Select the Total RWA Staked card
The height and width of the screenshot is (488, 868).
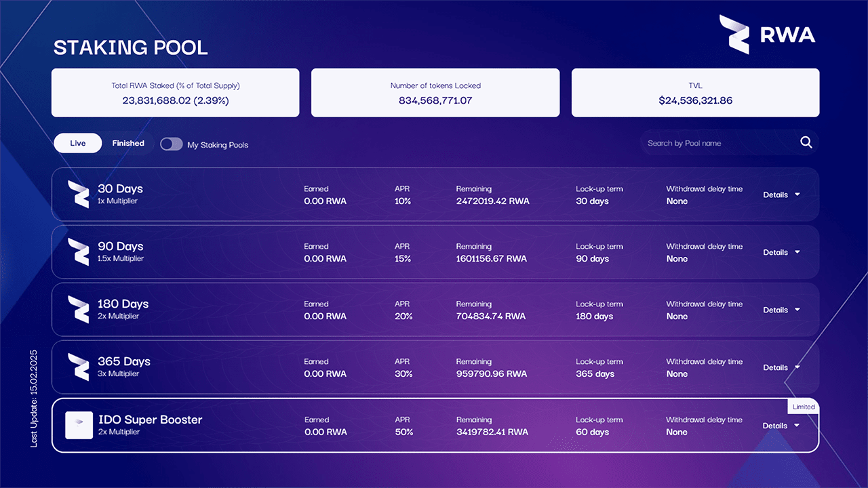(x=176, y=93)
